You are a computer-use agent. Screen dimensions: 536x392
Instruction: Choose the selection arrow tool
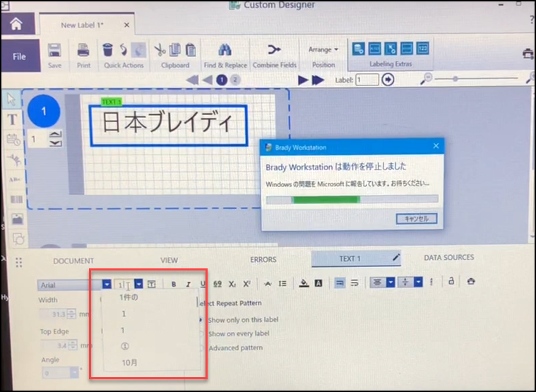pyautogui.click(x=11, y=100)
